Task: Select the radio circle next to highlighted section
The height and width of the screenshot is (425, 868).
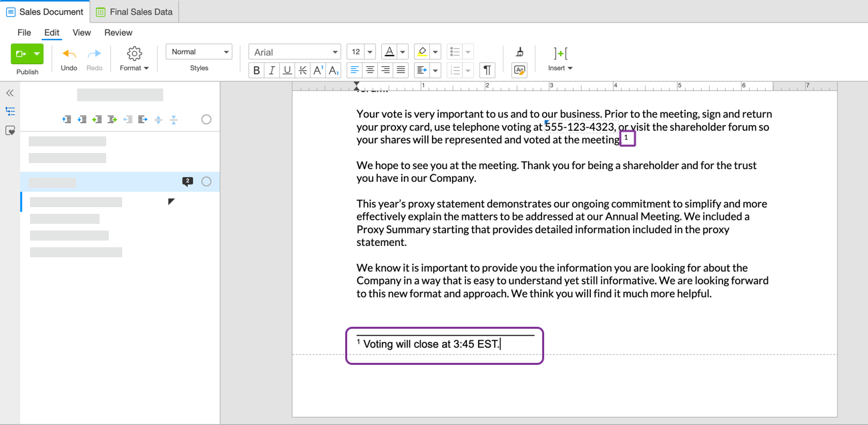Action: pos(206,181)
